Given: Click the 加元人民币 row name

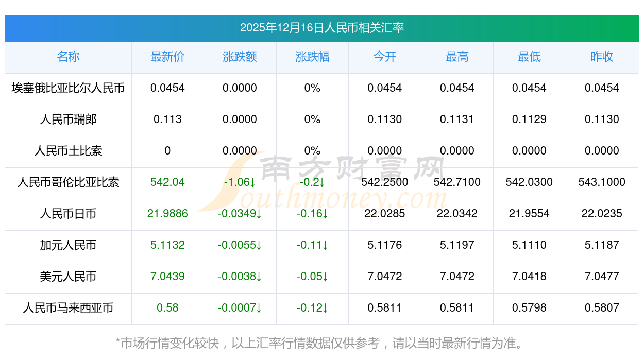Looking at the screenshot, I should tap(68, 245).
